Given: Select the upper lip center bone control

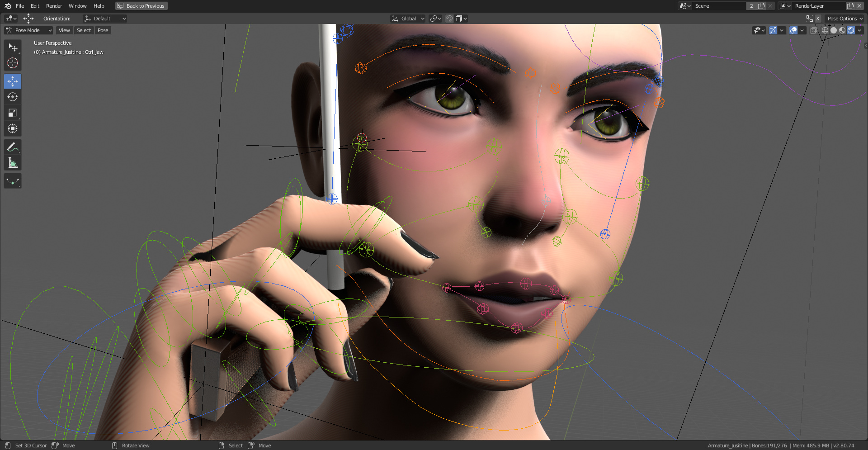Looking at the screenshot, I should pyautogui.click(x=526, y=284).
